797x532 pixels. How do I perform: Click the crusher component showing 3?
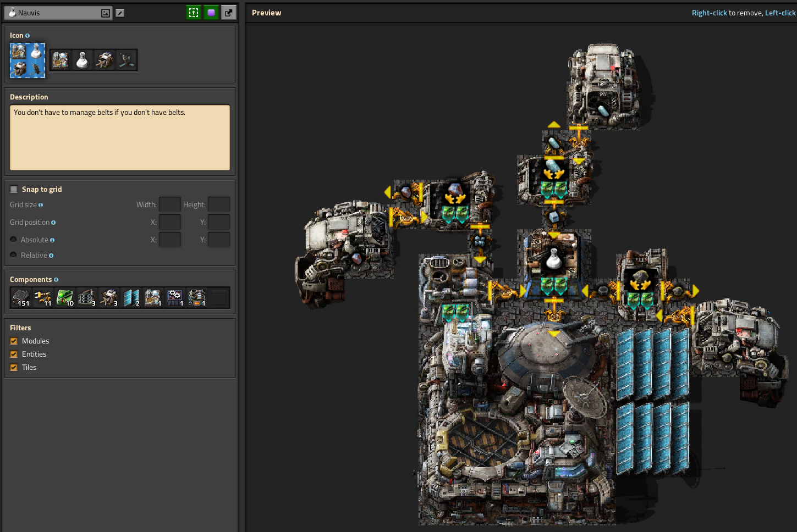point(87,297)
